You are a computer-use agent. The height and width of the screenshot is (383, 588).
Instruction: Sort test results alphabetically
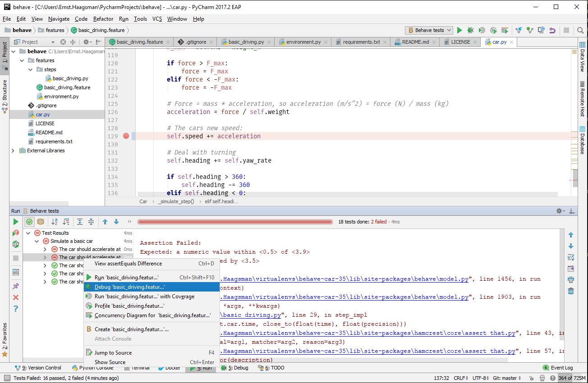point(55,222)
